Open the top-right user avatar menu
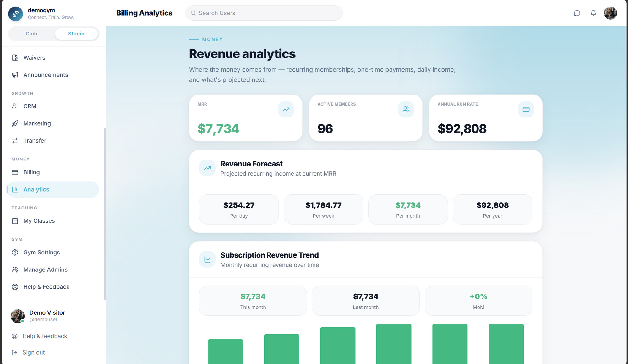628x364 pixels. coord(610,13)
